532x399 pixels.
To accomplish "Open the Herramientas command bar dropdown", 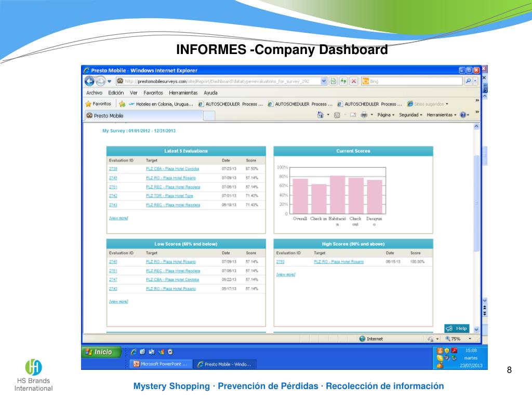I will 442,115.
